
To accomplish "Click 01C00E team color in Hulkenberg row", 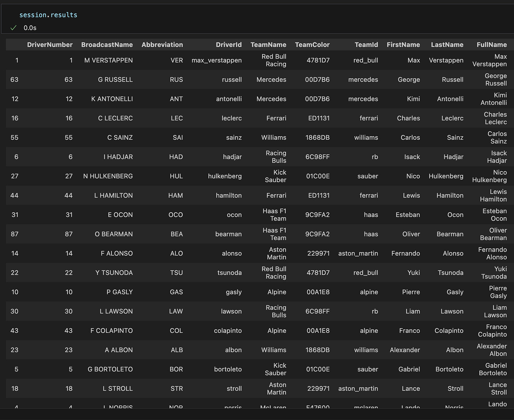I will click(x=318, y=176).
